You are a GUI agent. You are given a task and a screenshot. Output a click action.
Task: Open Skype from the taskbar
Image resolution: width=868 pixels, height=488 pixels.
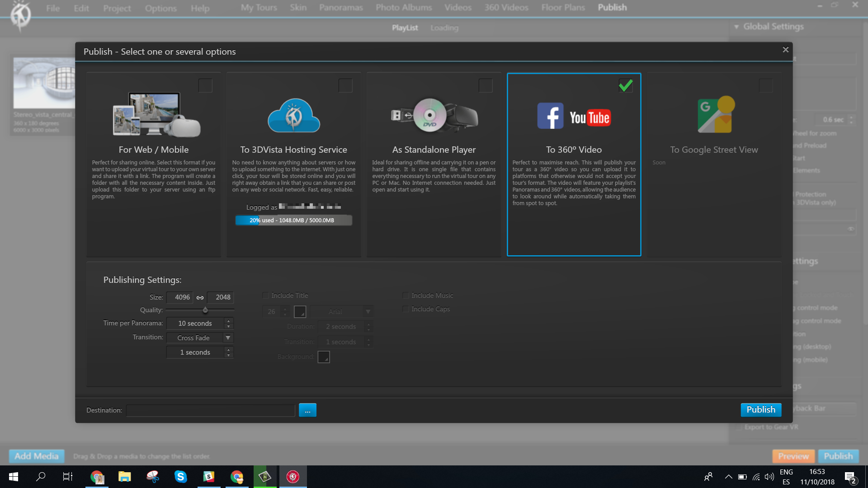(x=180, y=477)
